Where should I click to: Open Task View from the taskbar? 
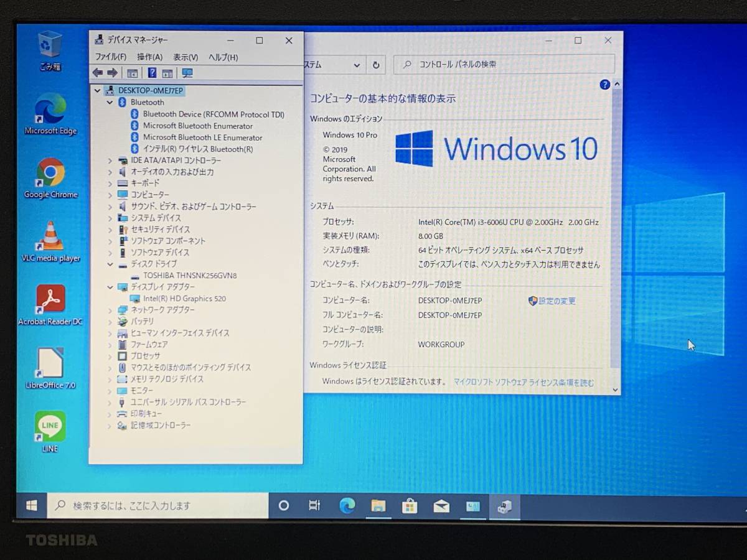pyautogui.click(x=315, y=506)
